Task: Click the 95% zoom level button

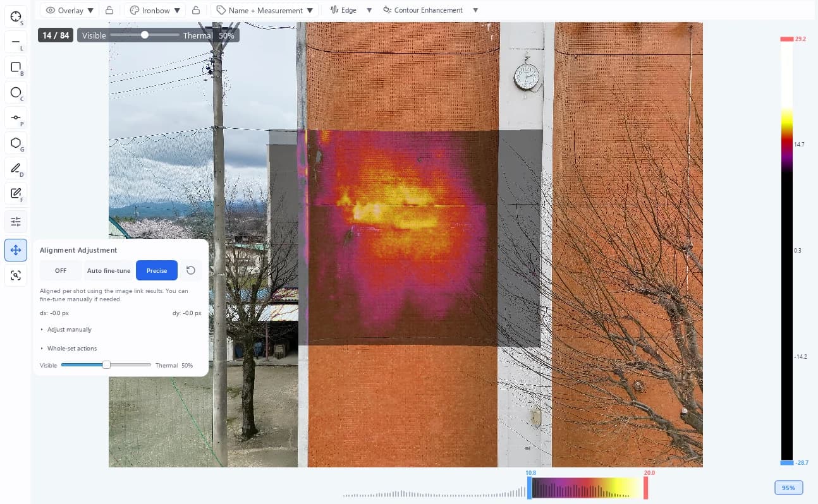Action: (788, 488)
